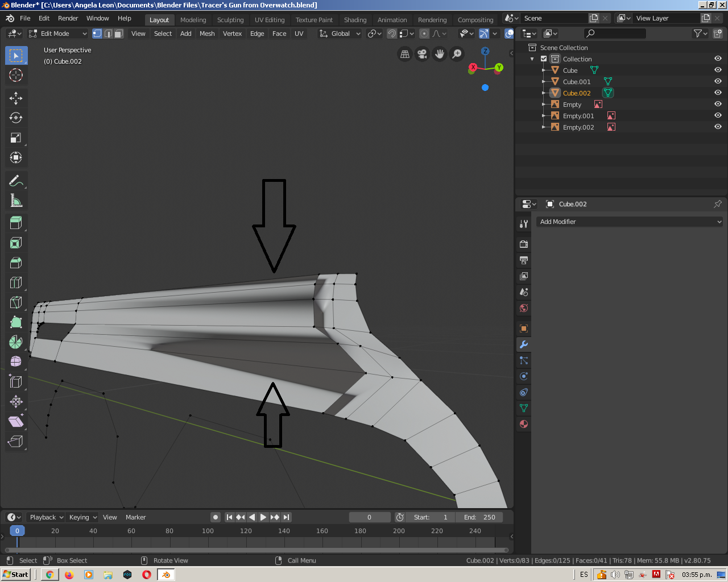Select the Spin tool
This screenshot has width=728, height=582.
16,342
